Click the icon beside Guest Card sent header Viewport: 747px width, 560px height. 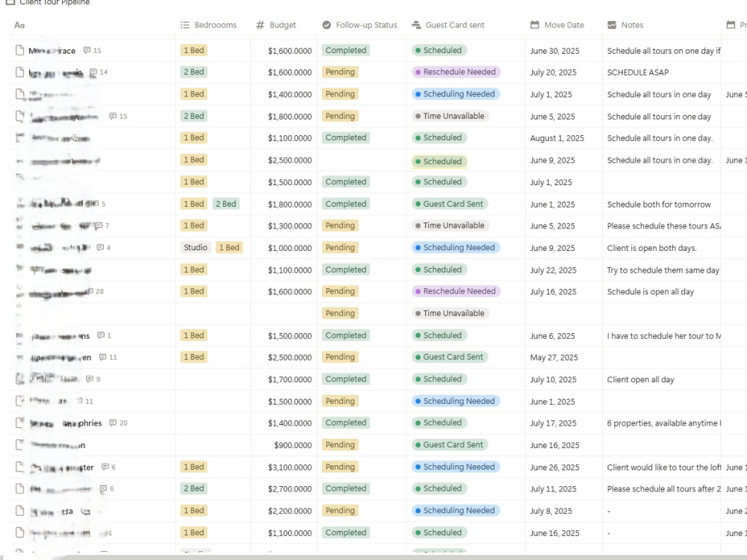click(416, 25)
